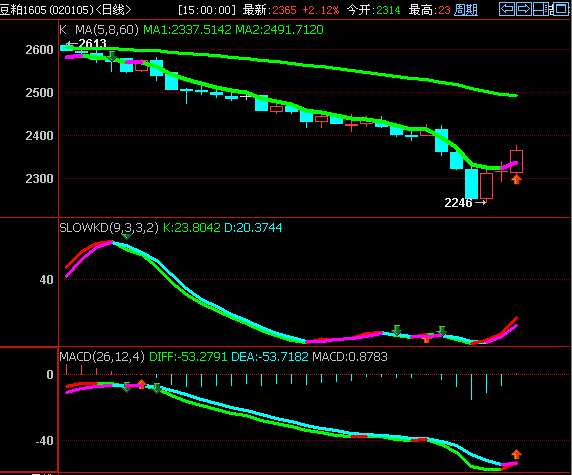Click the orange up arrow in SLOWKD panel
This screenshot has width=572, height=475.
(426, 339)
